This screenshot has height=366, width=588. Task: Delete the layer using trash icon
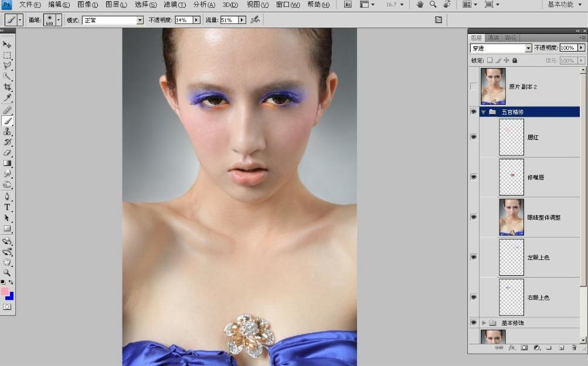[x=574, y=348]
